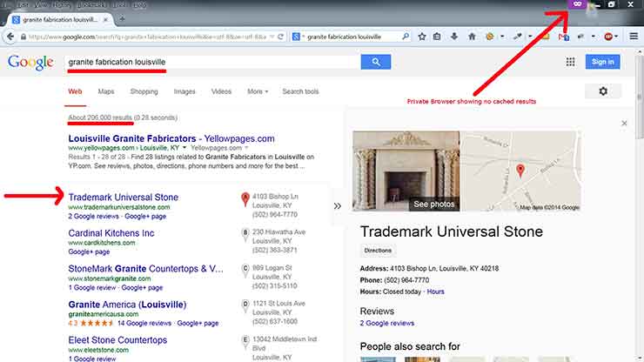The height and width of the screenshot is (362, 644).
Task: Click the purple private browsing mask icon
Action: click(x=577, y=4)
